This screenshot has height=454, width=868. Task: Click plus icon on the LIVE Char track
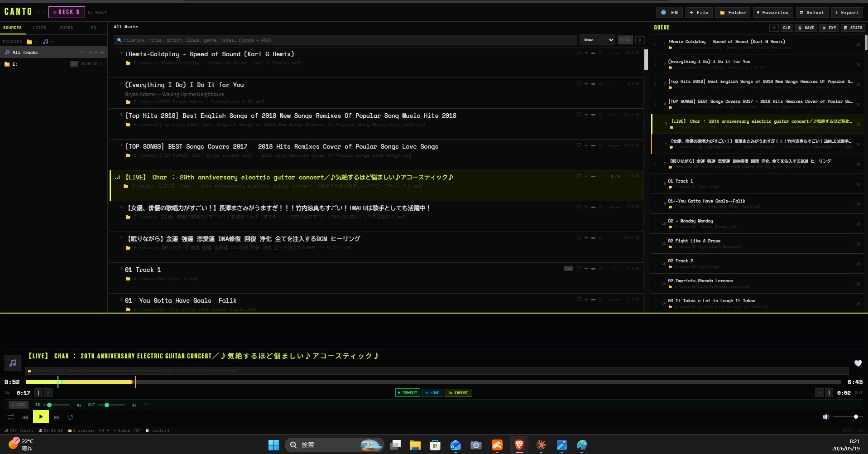(586, 176)
